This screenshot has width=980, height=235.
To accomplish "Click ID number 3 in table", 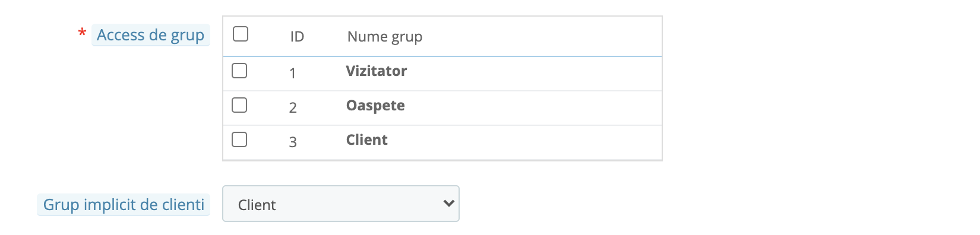I will 293,142.
